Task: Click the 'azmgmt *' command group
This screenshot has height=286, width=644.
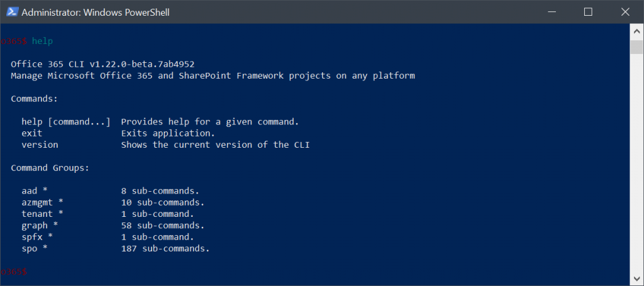Action: (x=42, y=202)
